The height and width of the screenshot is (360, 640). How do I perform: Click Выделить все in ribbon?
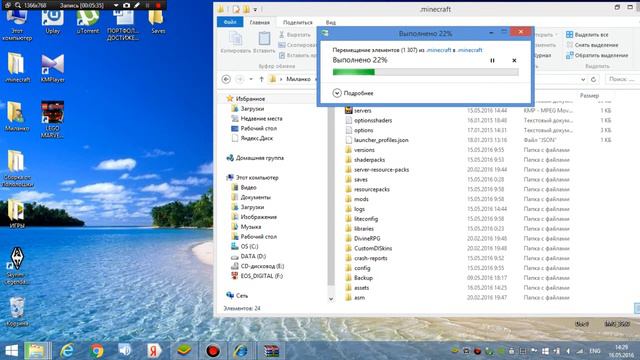point(587,35)
